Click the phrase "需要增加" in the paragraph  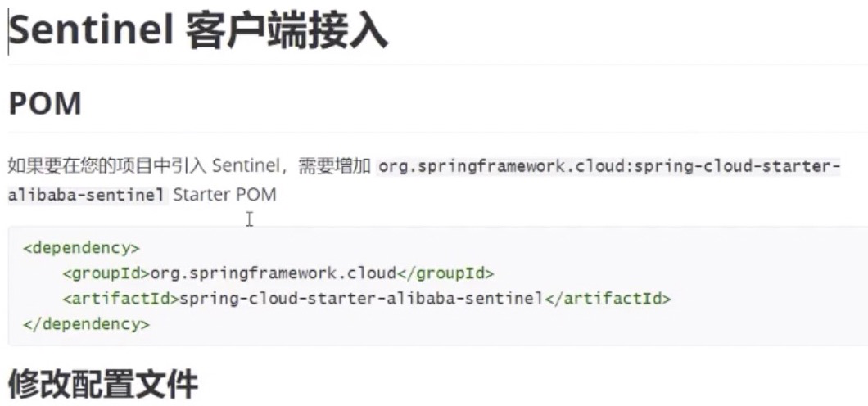pos(334,166)
